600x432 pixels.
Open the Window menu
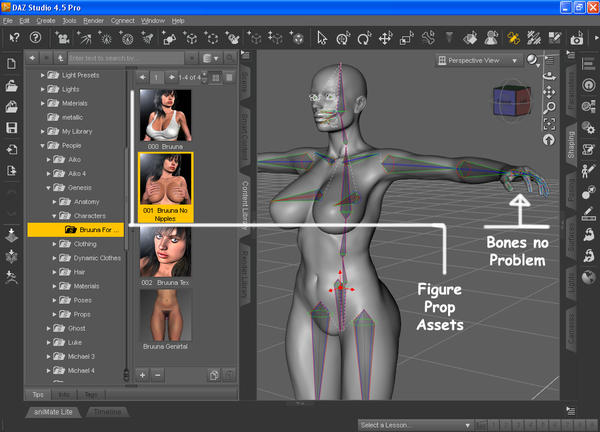coord(153,21)
